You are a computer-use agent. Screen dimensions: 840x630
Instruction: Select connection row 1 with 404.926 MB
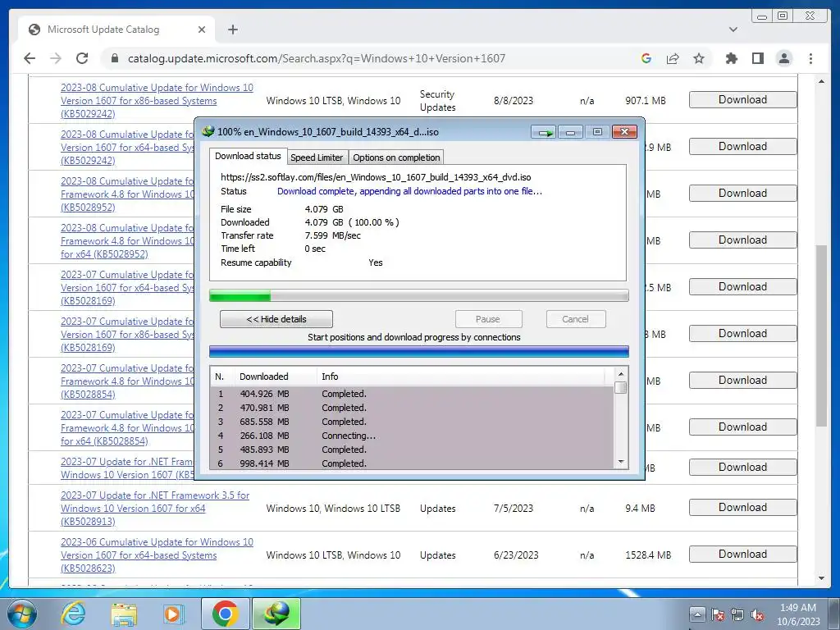(x=412, y=394)
